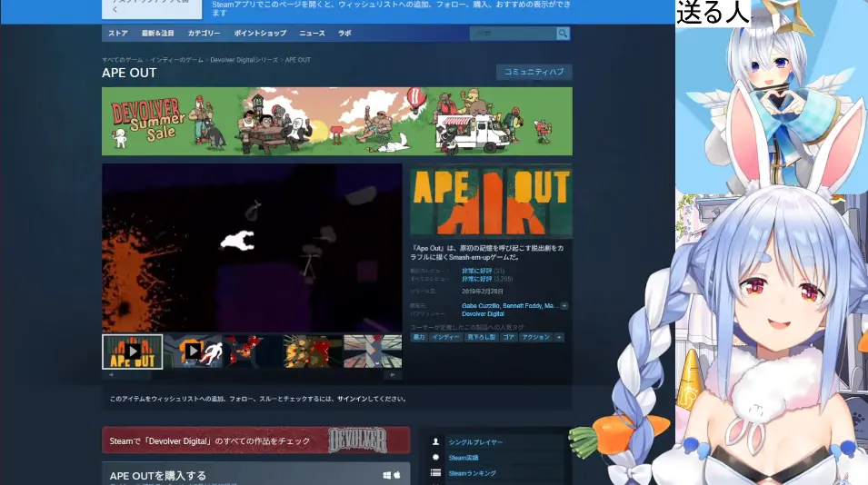
Task: Select the ゴア tag
Action: pyautogui.click(x=509, y=337)
